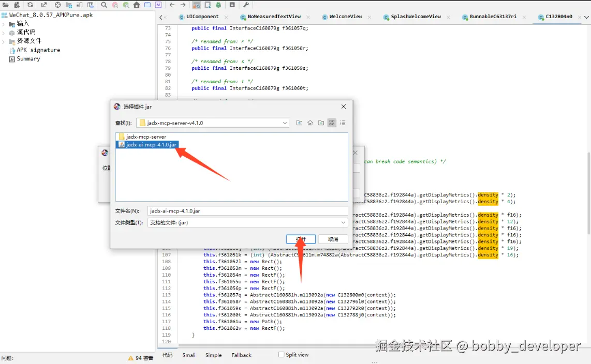Open preferences via the wrench icon
This screenshot has width=591, height=364.
point(246,5)
